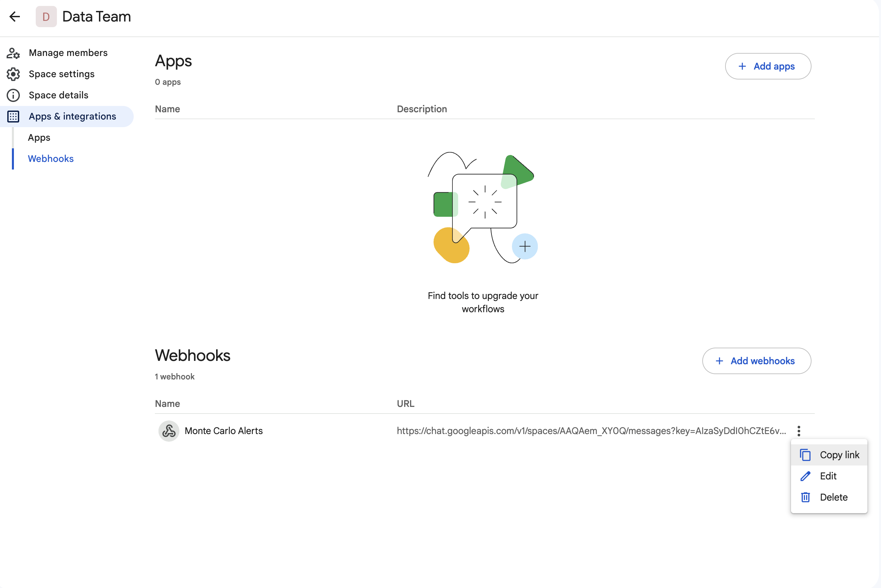Click the Monte Carlo Alerts webhook icon
The image size is (881, 588).
point(169,431)
